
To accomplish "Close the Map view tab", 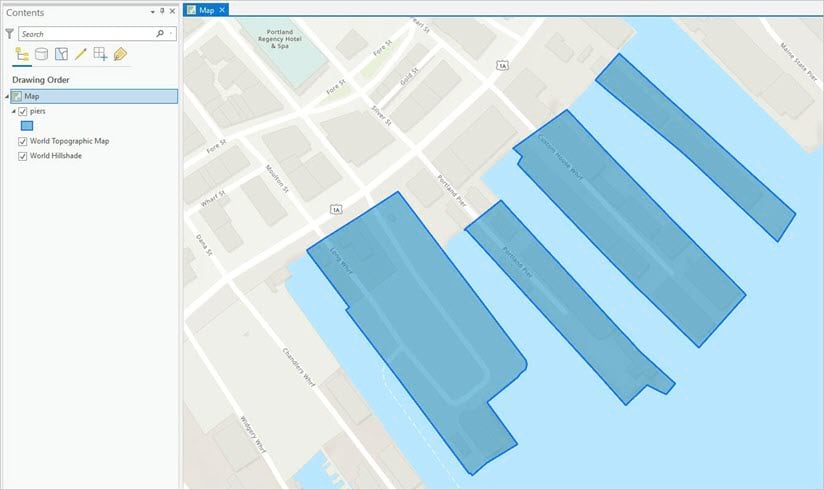I will tap(222, 10).
